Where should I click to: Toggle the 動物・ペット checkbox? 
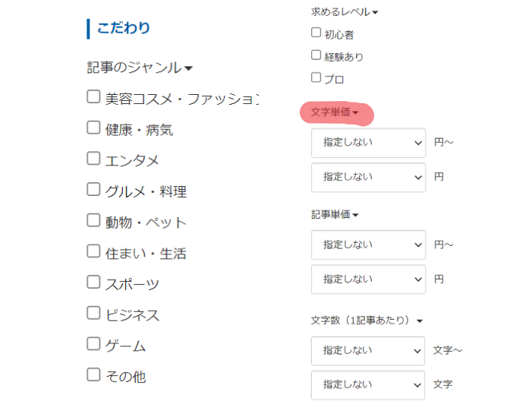point(93,220)
